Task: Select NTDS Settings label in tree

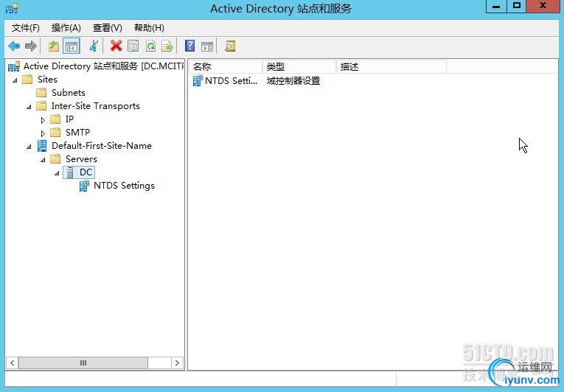Action: pos(124,186)
